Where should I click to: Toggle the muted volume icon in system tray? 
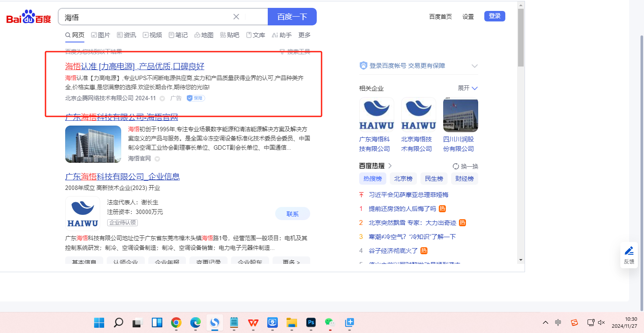pyautogui.click(x=602, y=322)
